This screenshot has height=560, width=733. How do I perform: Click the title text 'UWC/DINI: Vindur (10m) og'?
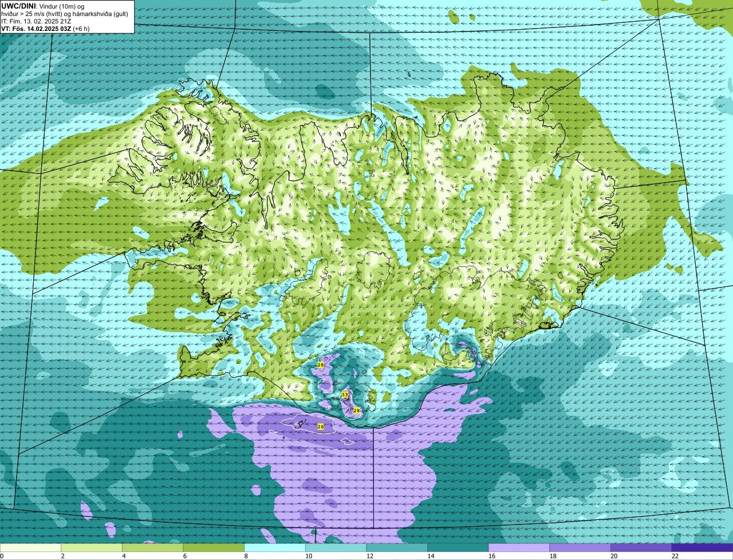pyautogui.click(x=42, y=6)
